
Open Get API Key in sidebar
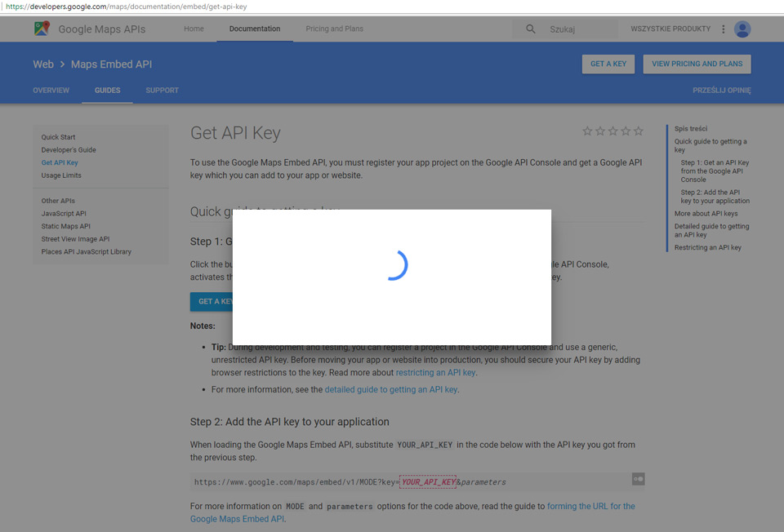click(60, 162)
